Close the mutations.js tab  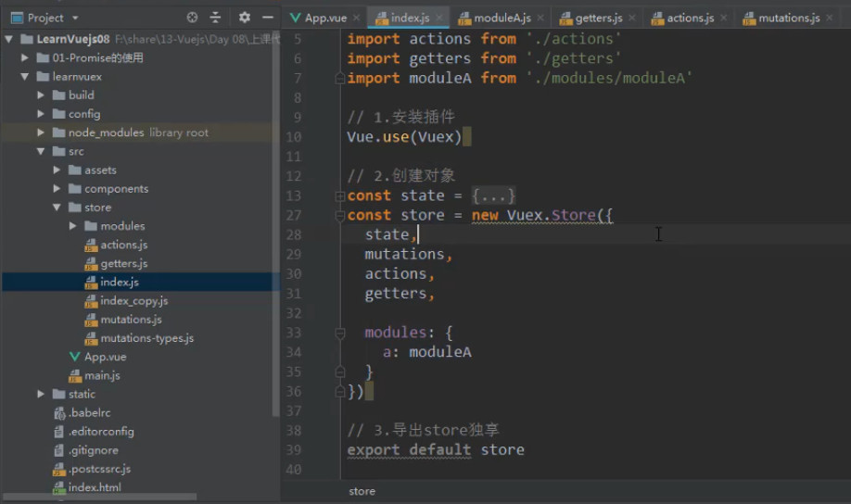click(830, 18)
